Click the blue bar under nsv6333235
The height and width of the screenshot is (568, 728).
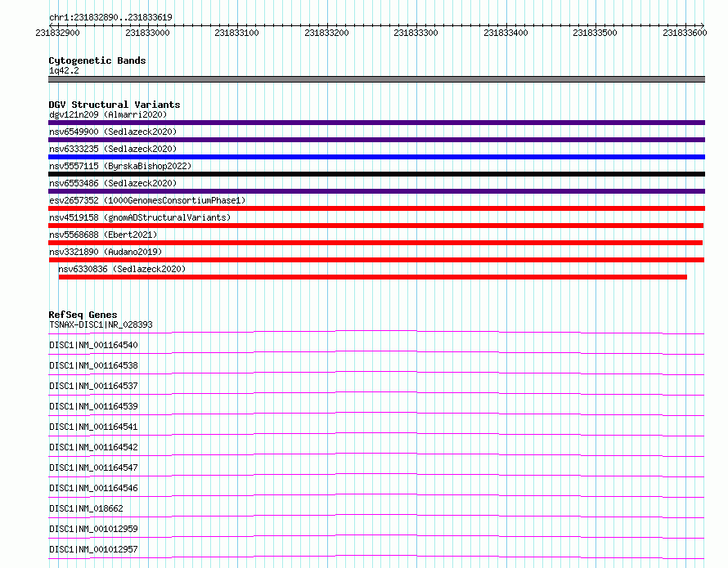376,157
